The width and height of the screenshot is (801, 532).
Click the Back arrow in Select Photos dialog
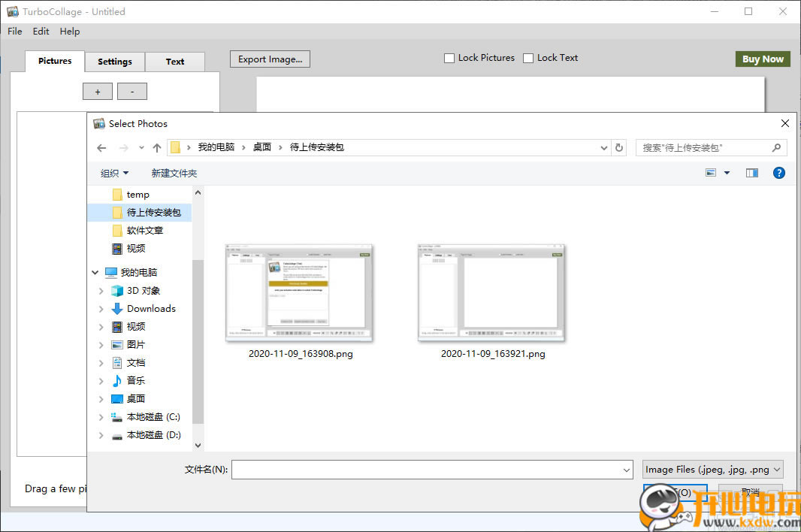[102, 148]
